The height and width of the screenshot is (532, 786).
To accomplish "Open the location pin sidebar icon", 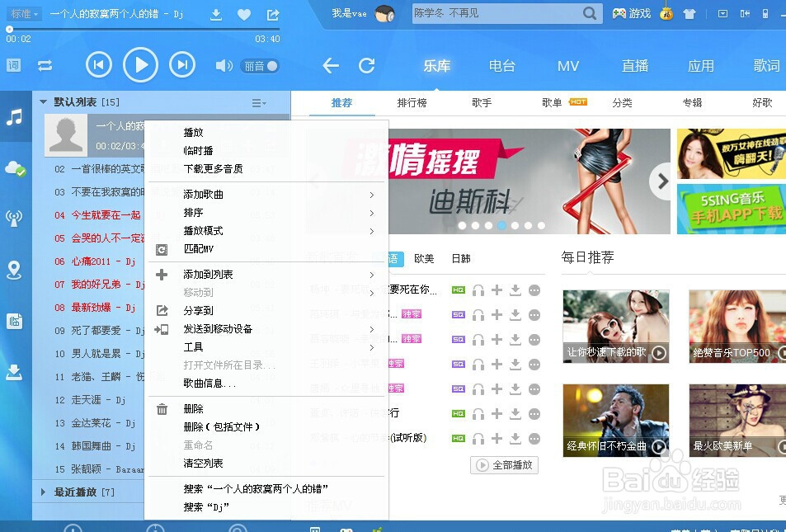I will pos(14,270).
